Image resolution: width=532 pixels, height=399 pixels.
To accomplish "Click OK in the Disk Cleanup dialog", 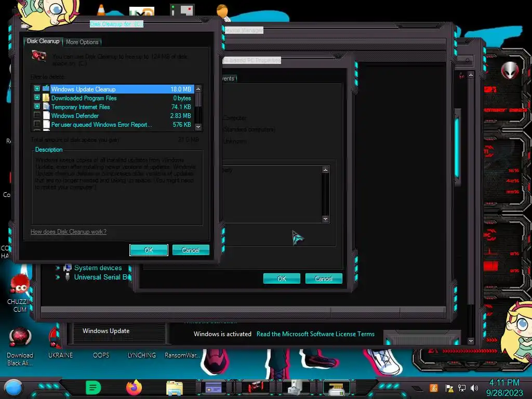I will click(x=149, y=250).
